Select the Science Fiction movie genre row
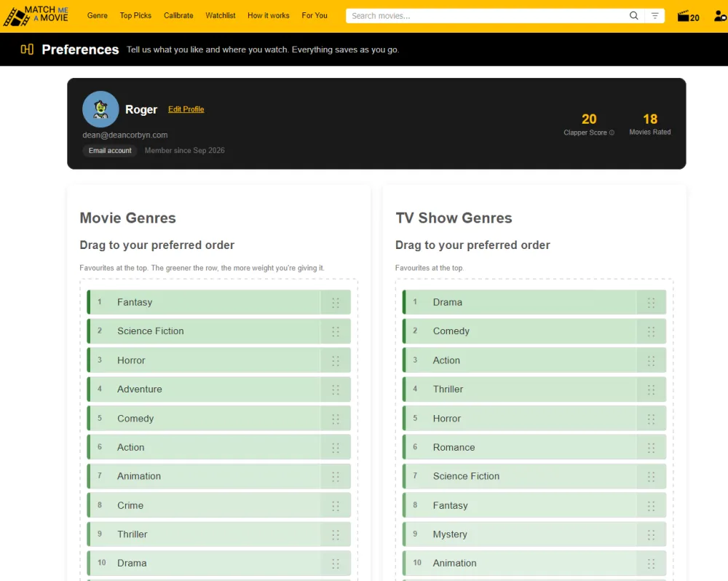The height and width of the screenshot is (581, 728). pos(218,331)
